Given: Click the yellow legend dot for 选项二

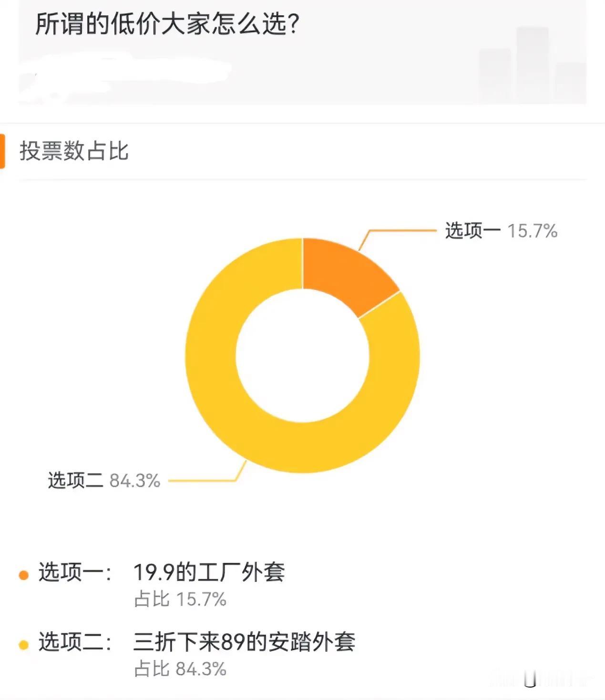Looking at the screenshot, I should pos(23,645).
